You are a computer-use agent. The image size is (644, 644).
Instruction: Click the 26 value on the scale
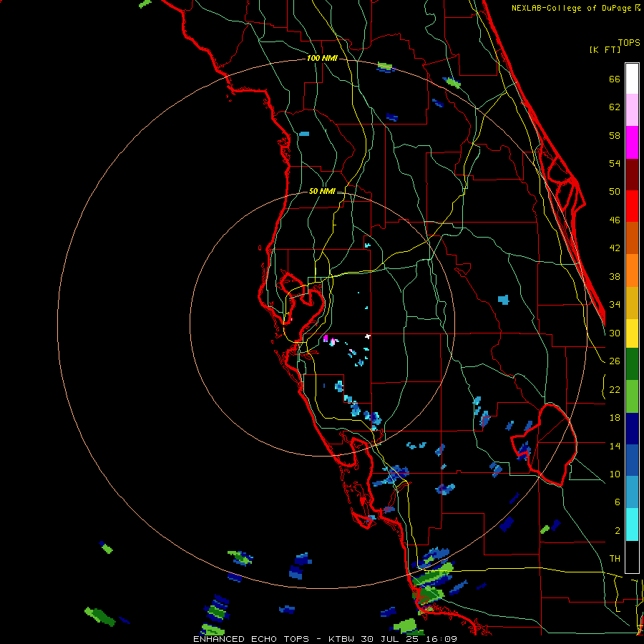pos(615,361)
